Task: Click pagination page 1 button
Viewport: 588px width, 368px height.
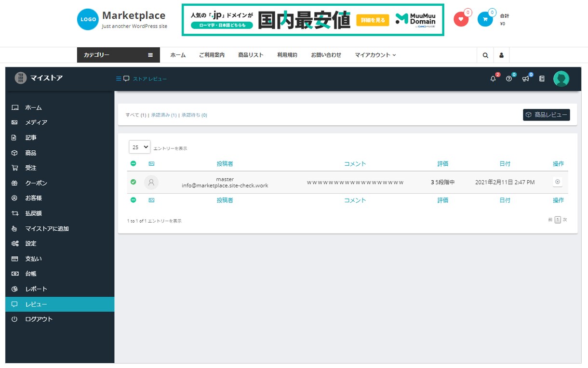Action: pos(558,220)
